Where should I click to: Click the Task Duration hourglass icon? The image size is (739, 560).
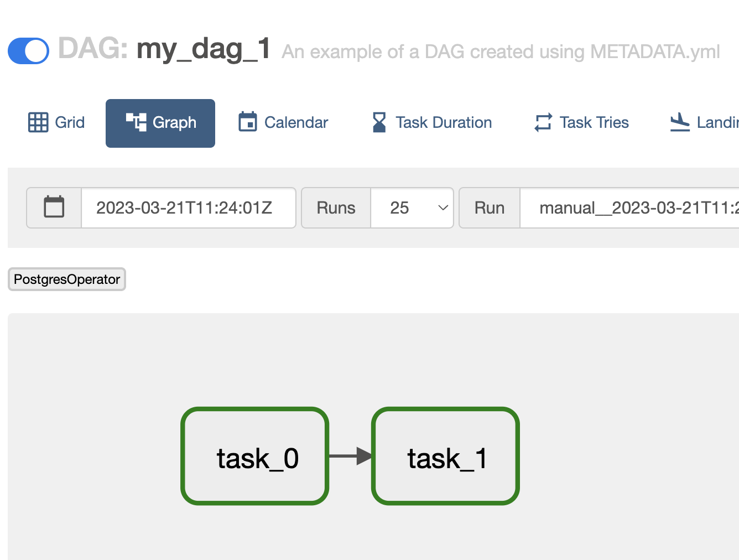[379, 122]
